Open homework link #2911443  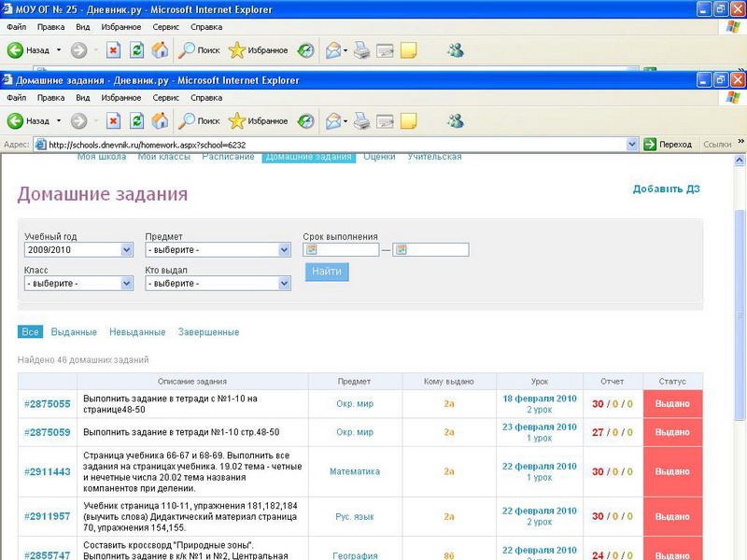tap(48, 472)
